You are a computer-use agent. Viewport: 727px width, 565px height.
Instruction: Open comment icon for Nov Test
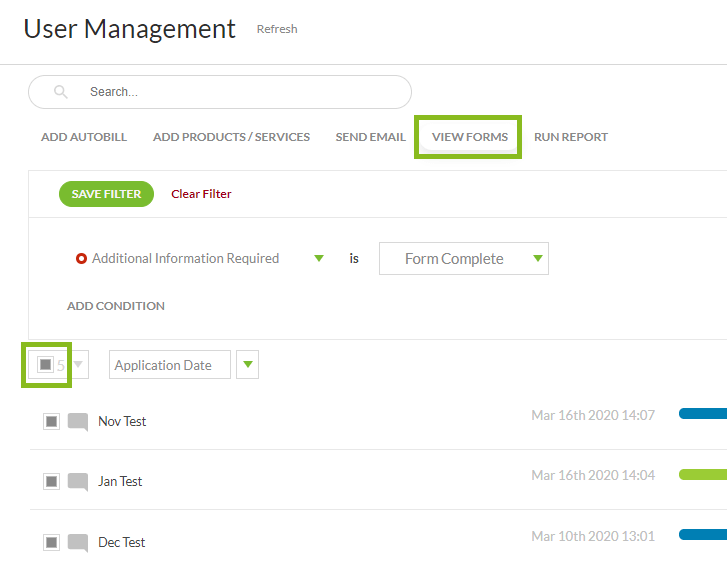tap(78, 422)
